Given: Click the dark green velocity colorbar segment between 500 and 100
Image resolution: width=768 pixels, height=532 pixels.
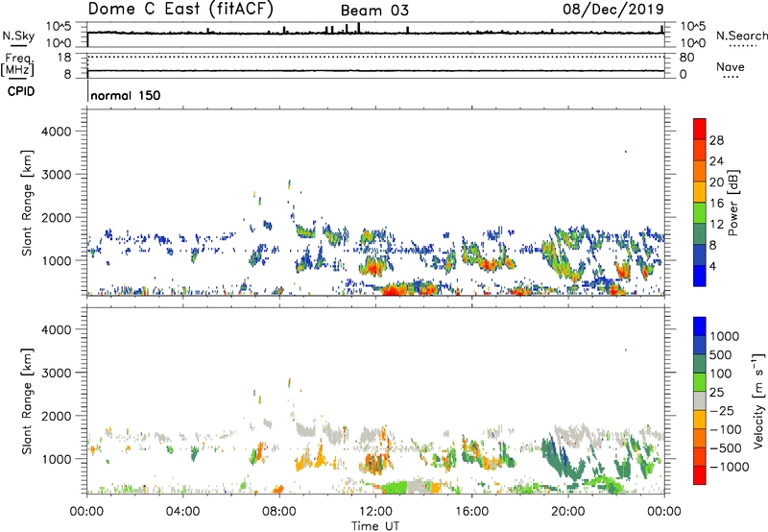Looking at the screenshot, I should [x=700, y=364].
